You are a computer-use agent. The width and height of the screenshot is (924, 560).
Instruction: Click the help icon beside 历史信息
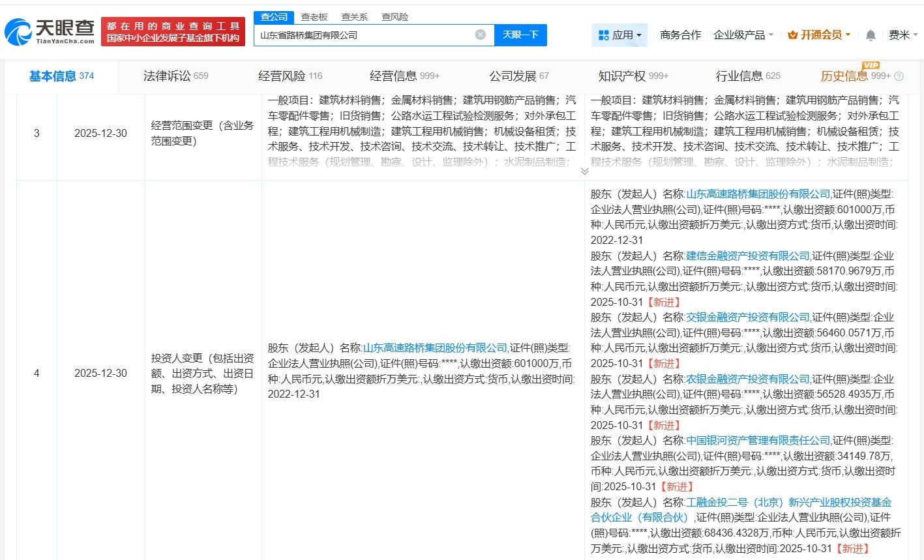(899, 76)
